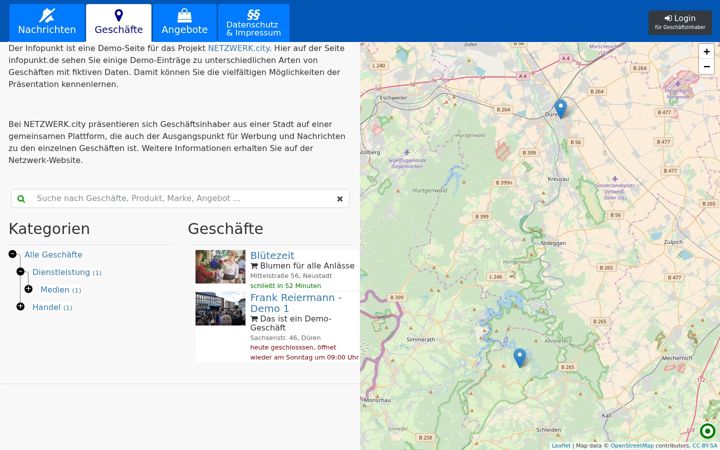The image size is (720, 450).
Task: Click the Simmerath label on the map
Action: click(x=421, y=340)
